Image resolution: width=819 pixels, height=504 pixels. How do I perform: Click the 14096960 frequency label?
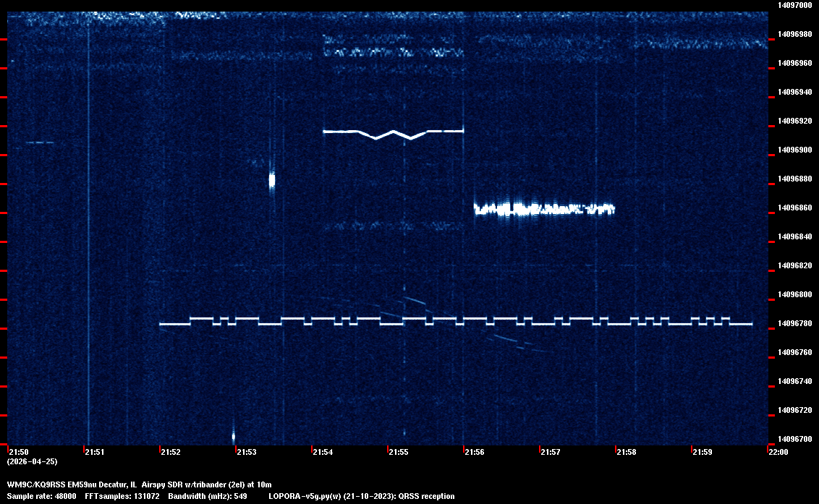point(794,63)
